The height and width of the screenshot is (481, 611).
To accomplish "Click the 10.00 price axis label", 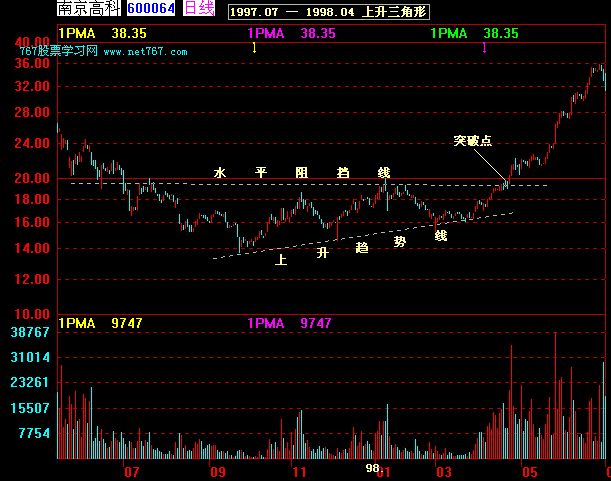I will tap(32, 314).
